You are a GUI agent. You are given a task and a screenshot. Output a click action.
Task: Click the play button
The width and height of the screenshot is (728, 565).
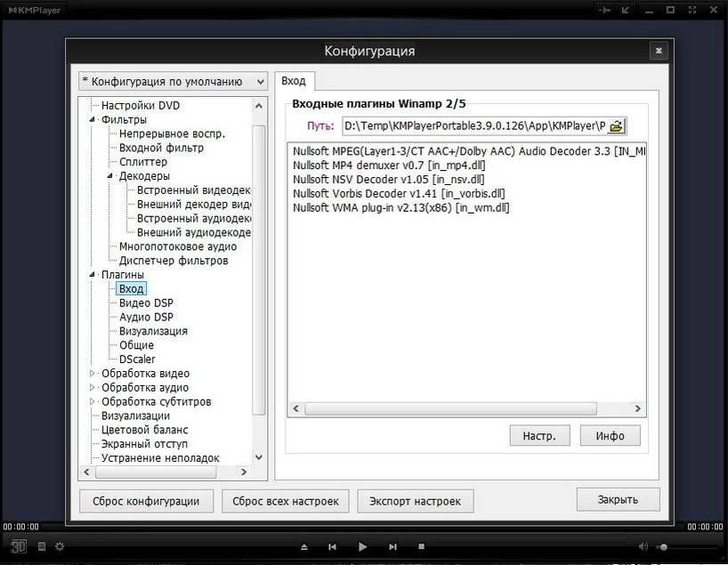point(362,546)
